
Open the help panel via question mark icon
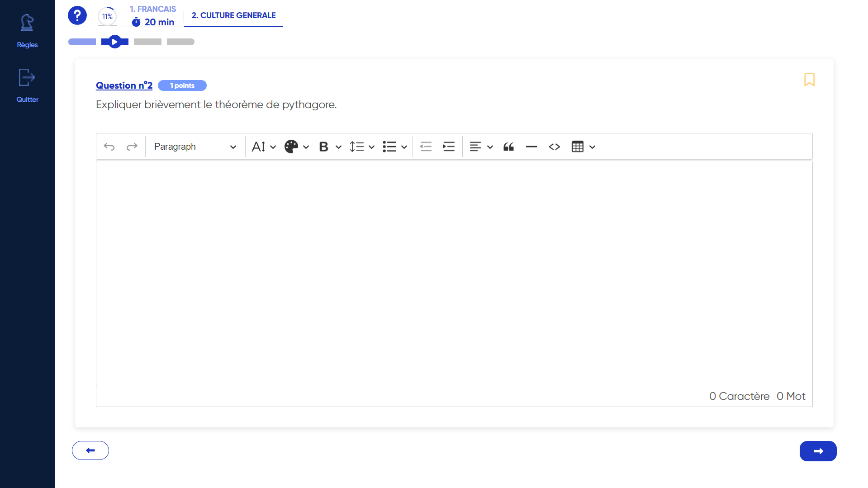click(x=77, y=15)
